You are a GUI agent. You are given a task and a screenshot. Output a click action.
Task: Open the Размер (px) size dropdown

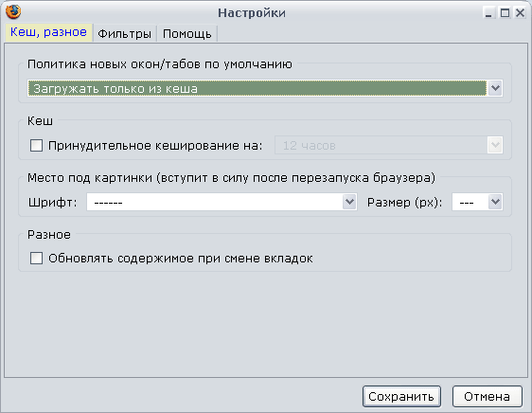(x=477, y=202)
